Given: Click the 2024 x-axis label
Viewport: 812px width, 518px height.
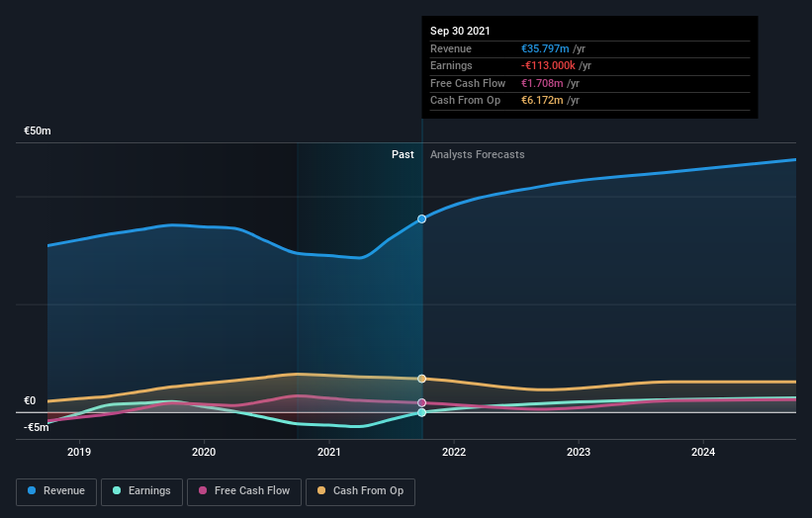Looking at the screenshot, I should pyautogui.click(x=703, y=453).
